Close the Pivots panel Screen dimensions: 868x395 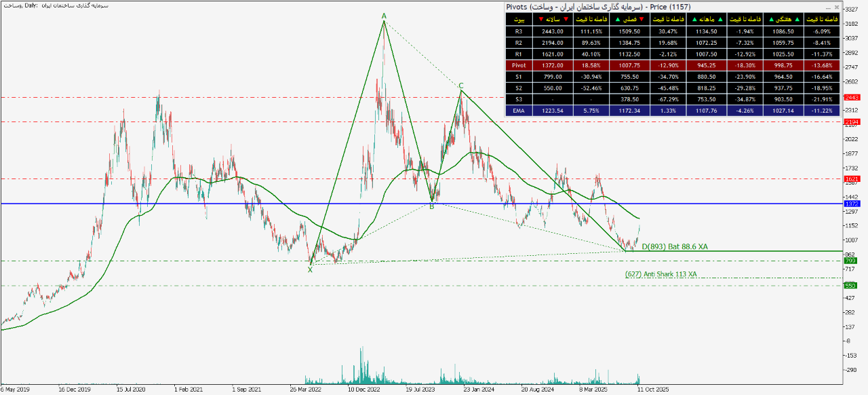point(837,7)
